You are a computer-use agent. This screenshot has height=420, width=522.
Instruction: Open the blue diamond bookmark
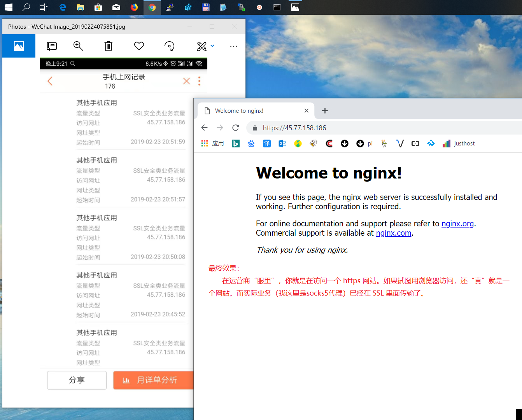(x=431, y=143)
